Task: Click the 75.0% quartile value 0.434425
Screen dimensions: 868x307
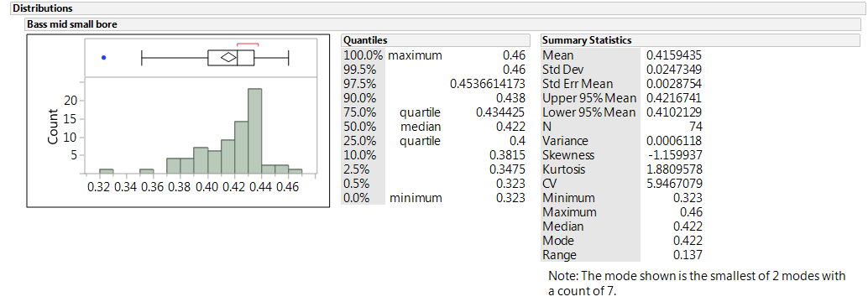Action: pos(500,113)
